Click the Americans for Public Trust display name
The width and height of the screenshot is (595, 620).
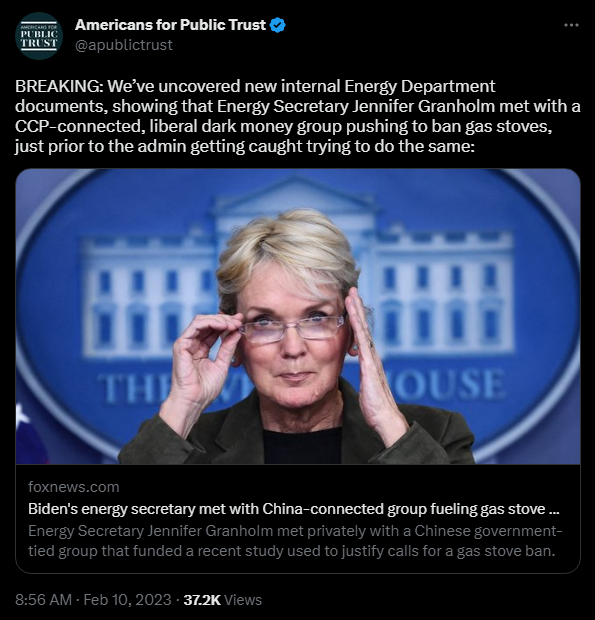[170, 25]
